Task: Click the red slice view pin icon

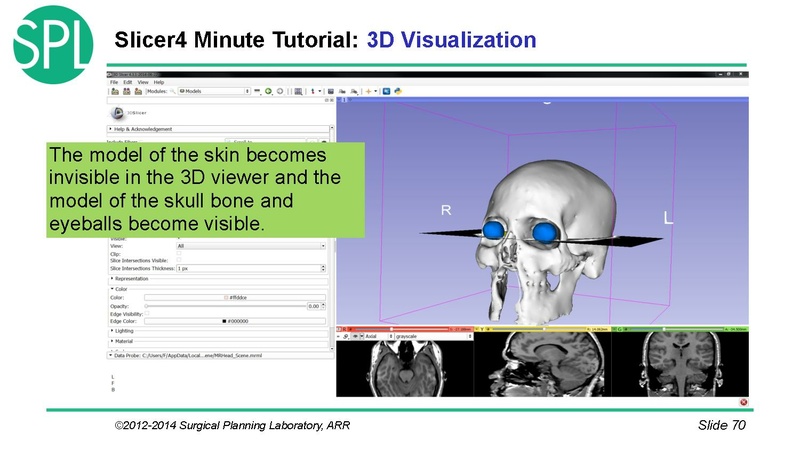Action: pos(338,329)
